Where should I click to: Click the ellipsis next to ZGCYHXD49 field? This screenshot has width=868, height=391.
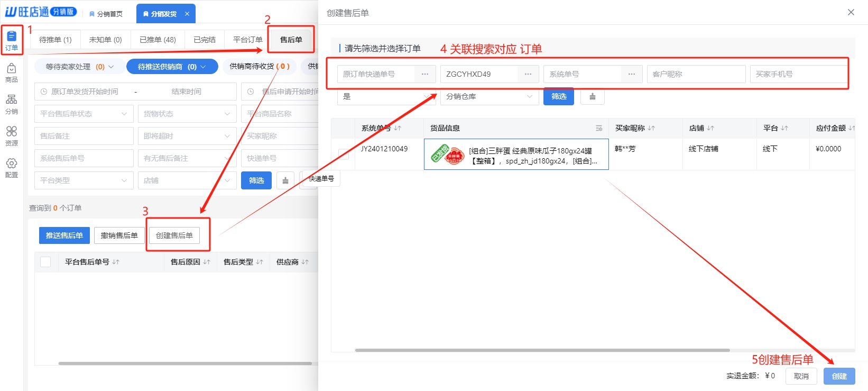[528, 74]
